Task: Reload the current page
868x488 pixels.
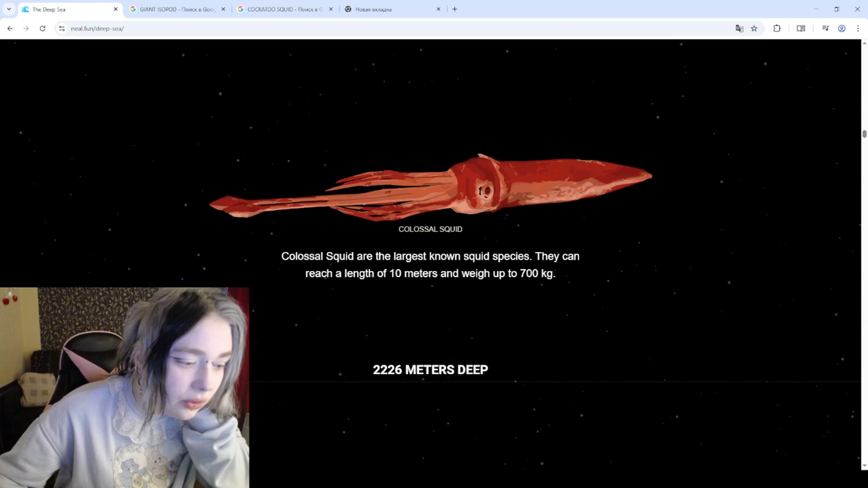Action: click(x=42, y=28)
